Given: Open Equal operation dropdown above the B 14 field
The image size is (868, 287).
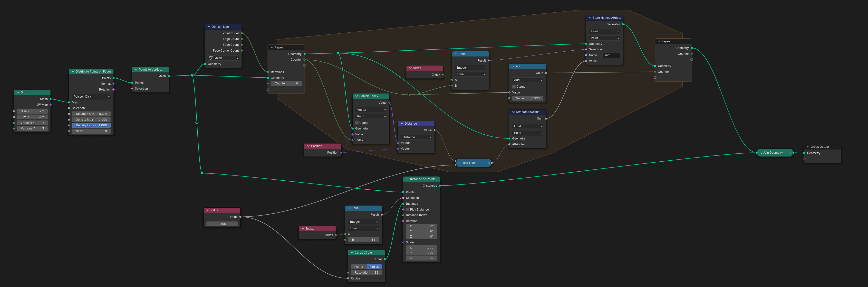Looking at the screenshot, I should point(364,229).
